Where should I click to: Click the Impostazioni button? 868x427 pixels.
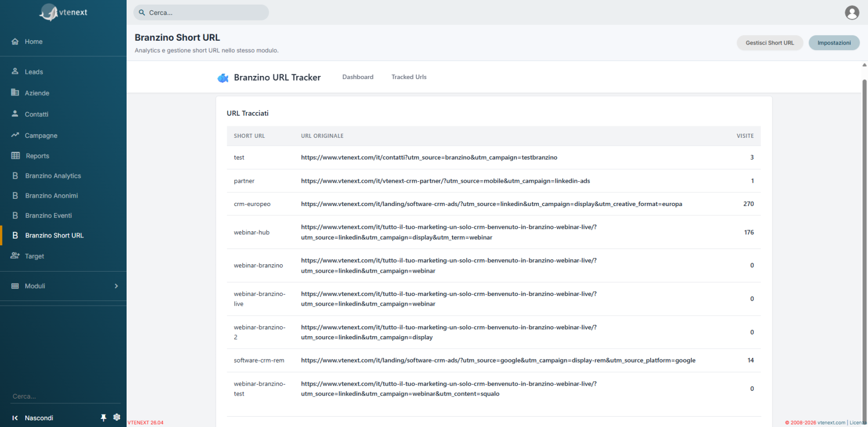pos(834,43)
